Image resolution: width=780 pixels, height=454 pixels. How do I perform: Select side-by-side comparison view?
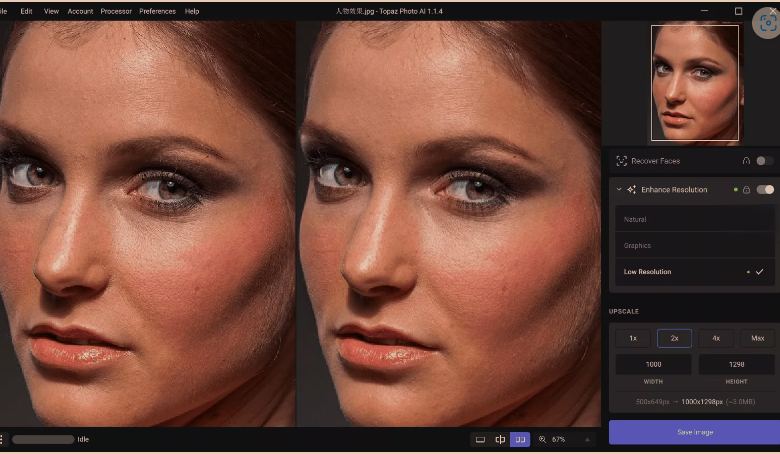tap(520, 439)
